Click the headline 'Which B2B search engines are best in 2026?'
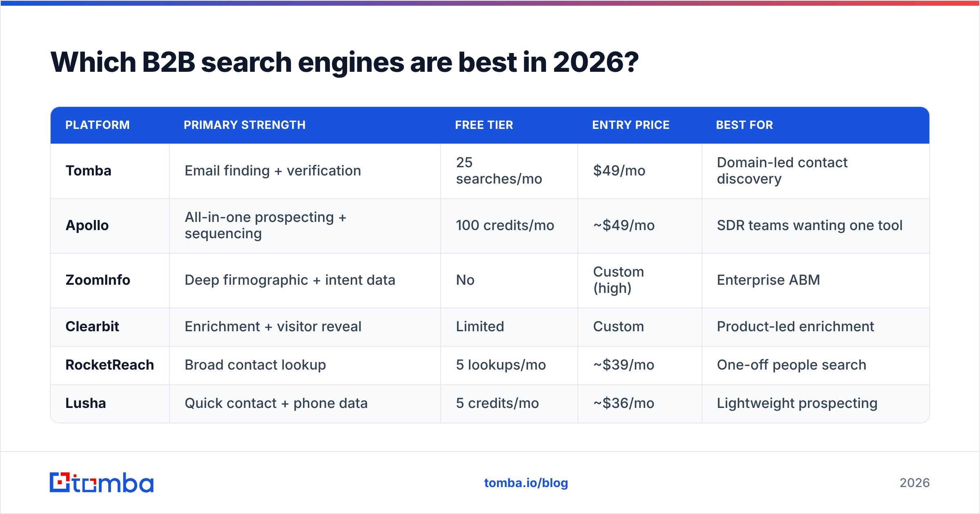Viewport: 980px width, 514px height. [x=344, y=62]
